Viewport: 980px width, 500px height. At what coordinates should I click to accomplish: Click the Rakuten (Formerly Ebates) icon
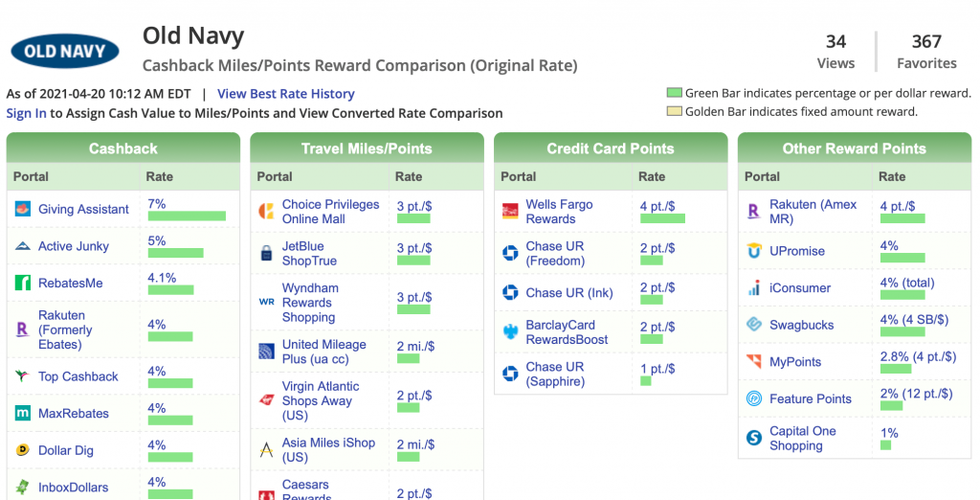tap(23, 330)
